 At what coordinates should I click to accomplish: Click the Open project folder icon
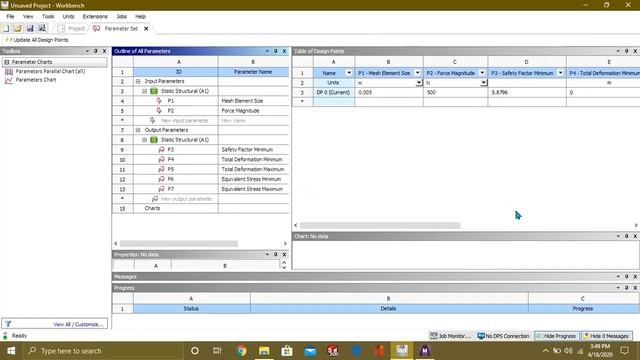coord(18,28)
